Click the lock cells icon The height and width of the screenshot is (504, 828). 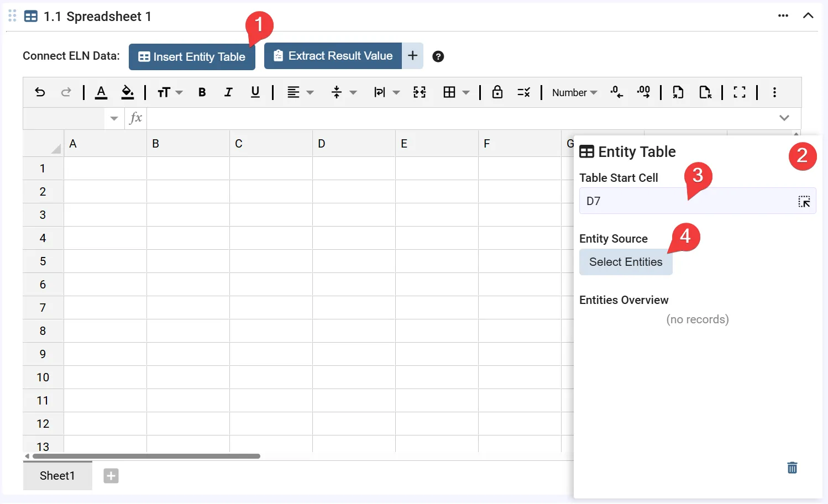[x=497, y=92]
